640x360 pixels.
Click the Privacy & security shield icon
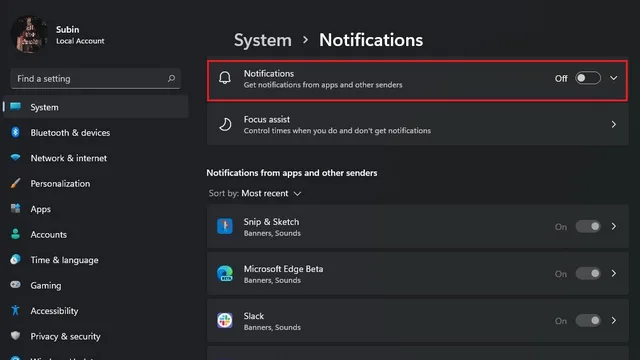(16, 336)
